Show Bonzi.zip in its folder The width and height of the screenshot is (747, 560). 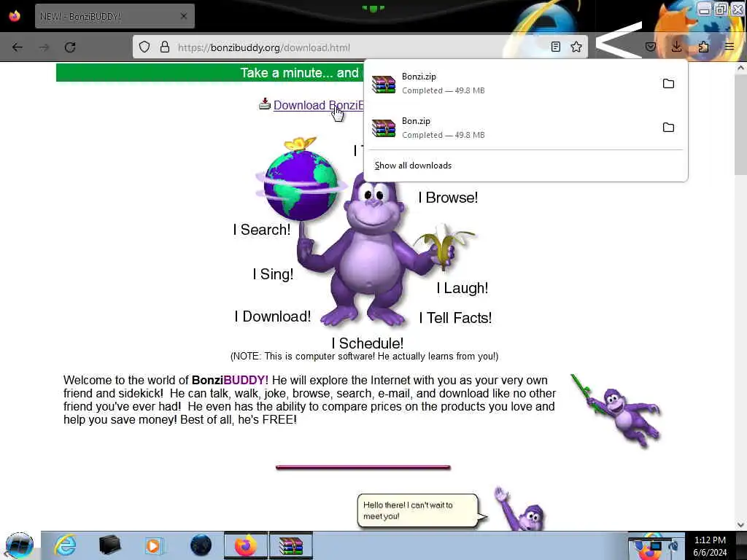point(668,83)
